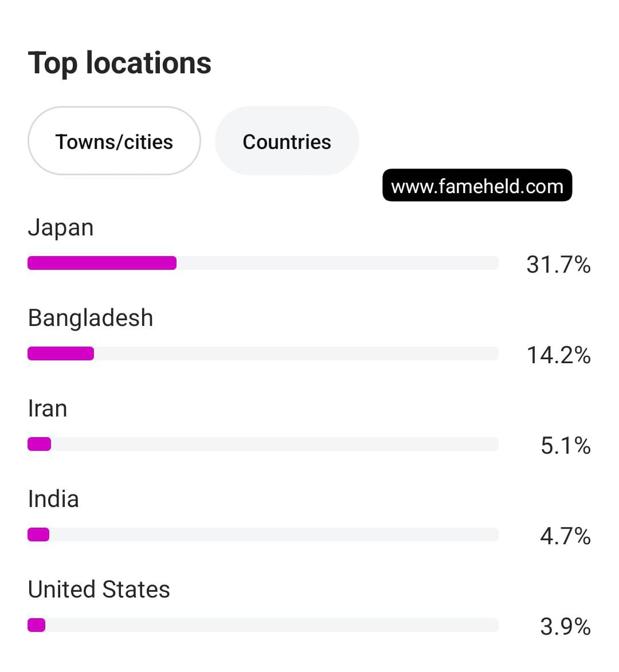Switch to the Towns/cities tab
619x672 pixels.
114,142
